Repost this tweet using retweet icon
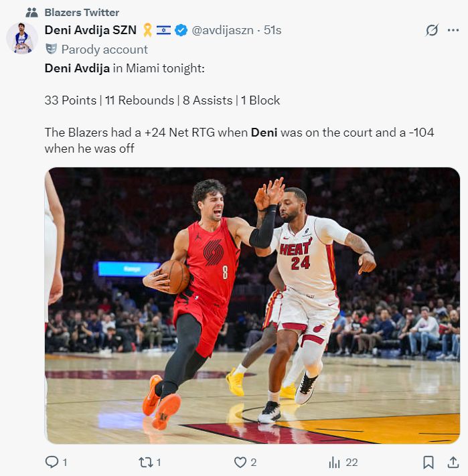Image resolution: width=468 pixels, height=476 pixels. [x=146, y=463]
